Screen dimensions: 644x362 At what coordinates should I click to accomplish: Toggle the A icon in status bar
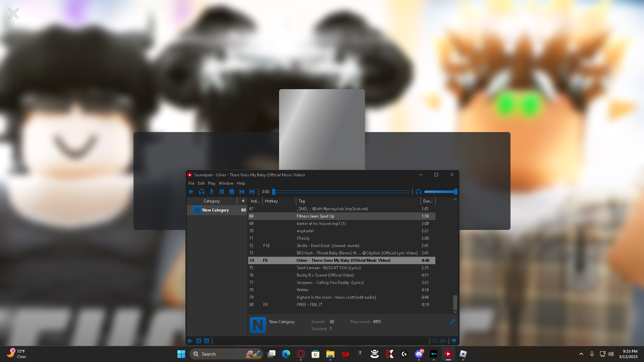[x=207, y=341]
